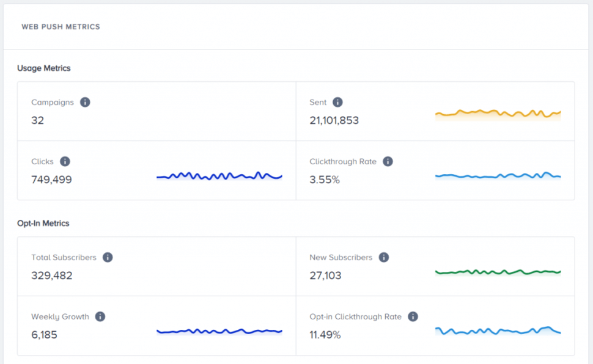Open the New Subscribers info icon
The height and width of the screenshot is (364, 593).
point(384,257)
